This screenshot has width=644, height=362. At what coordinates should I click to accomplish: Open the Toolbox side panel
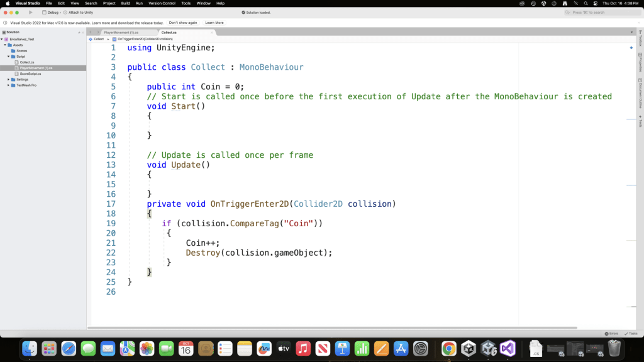click(x=640, y=40)
